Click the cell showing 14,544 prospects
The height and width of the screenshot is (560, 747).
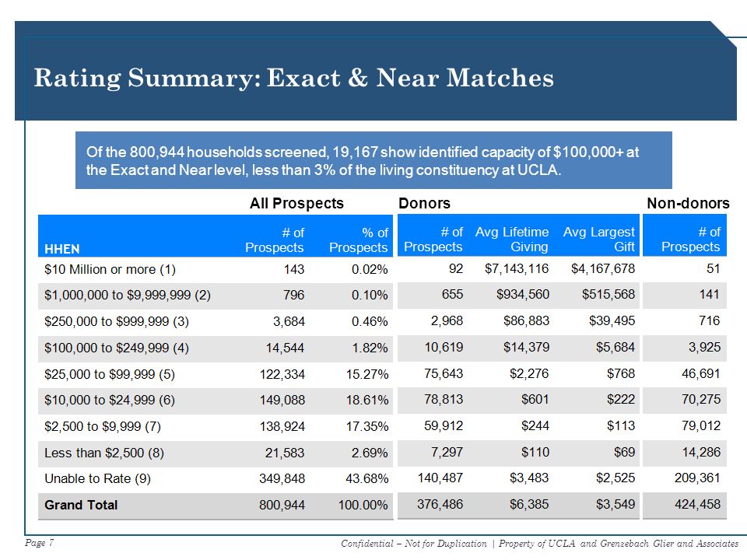(x=285, y=348)
